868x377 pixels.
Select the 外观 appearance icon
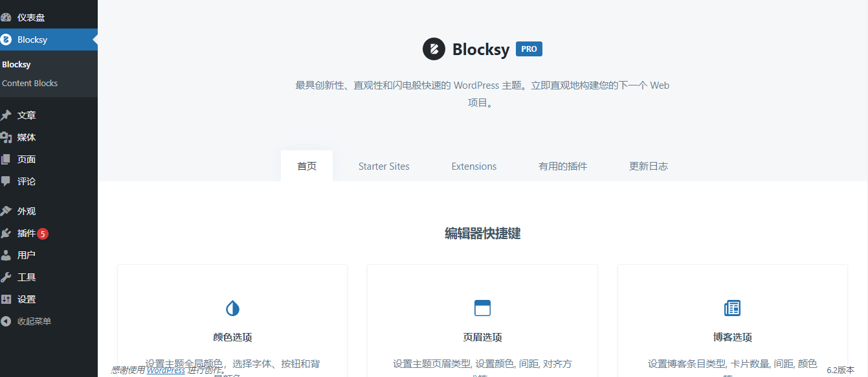(8, 211)
